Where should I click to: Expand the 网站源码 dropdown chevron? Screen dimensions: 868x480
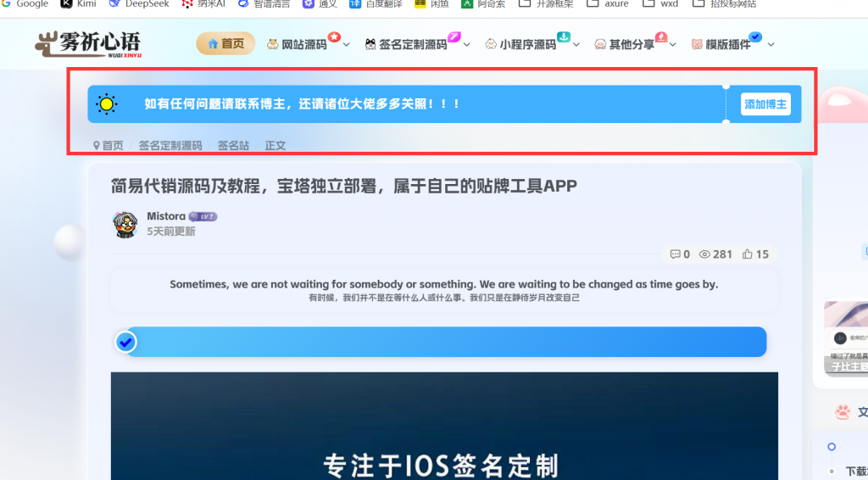click(347, 45)
